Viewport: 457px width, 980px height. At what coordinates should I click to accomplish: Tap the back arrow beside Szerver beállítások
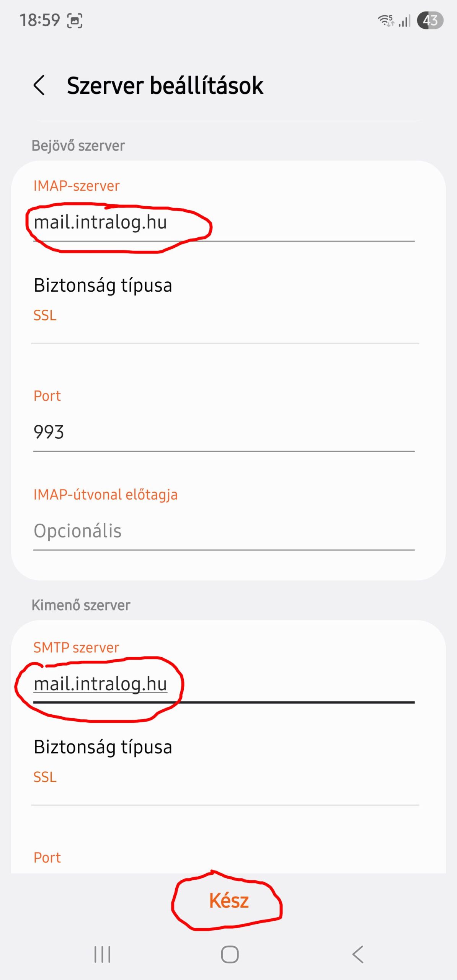coord(39,85)
